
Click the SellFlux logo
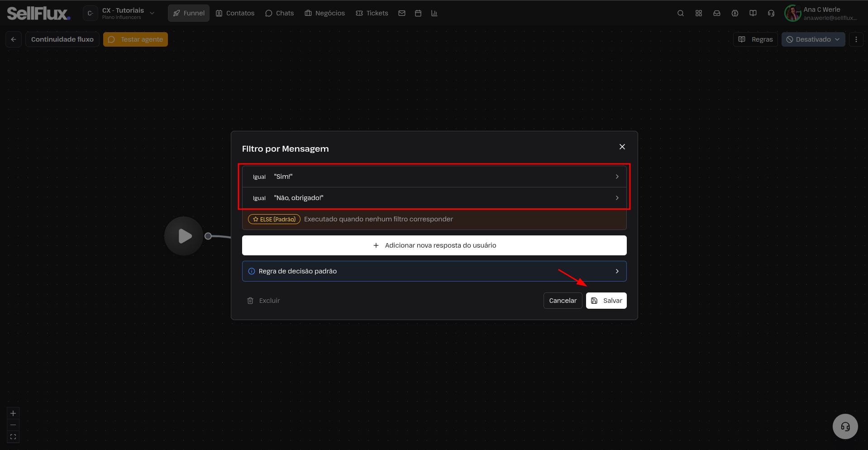[x=38, y=14]
